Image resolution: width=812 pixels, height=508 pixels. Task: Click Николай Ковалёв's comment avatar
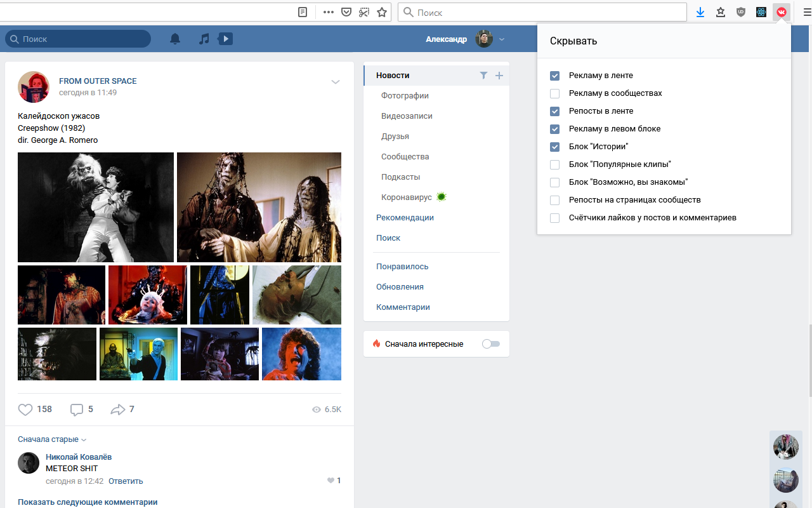point(29,463)
